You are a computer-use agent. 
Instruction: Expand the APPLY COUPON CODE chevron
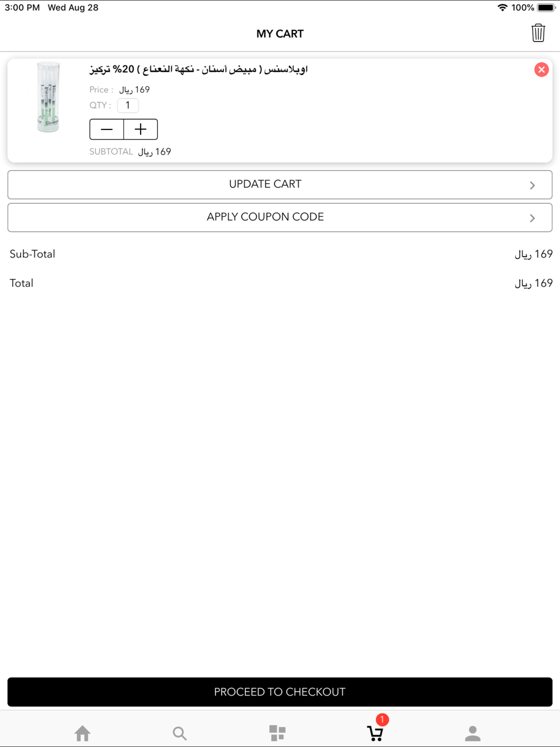pos(532,218)
